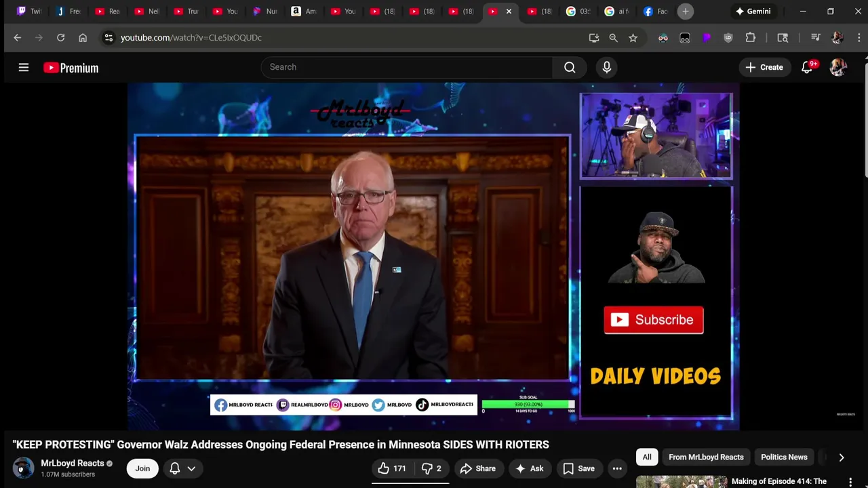
Task: Share this video
Action: point(477,468)
